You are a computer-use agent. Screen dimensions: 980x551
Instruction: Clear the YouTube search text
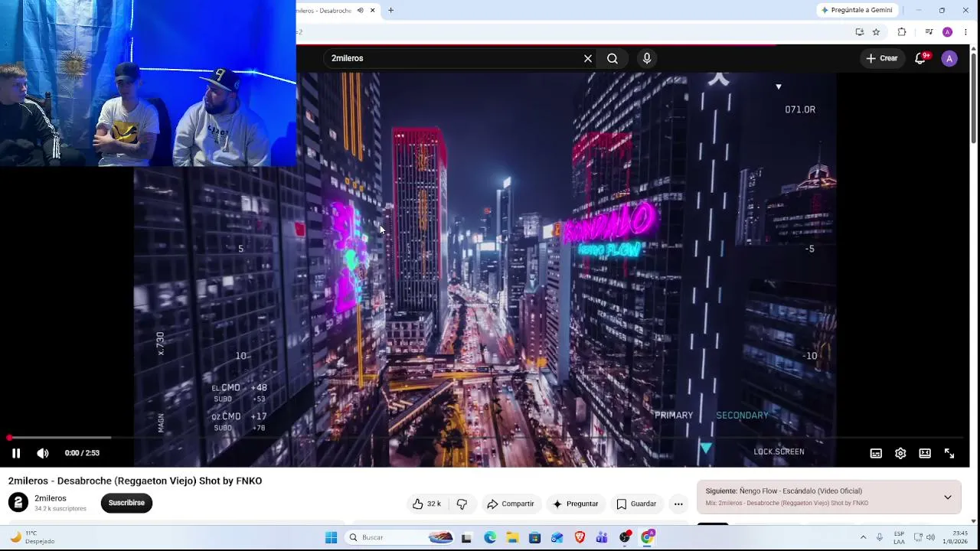coord(588,58)
